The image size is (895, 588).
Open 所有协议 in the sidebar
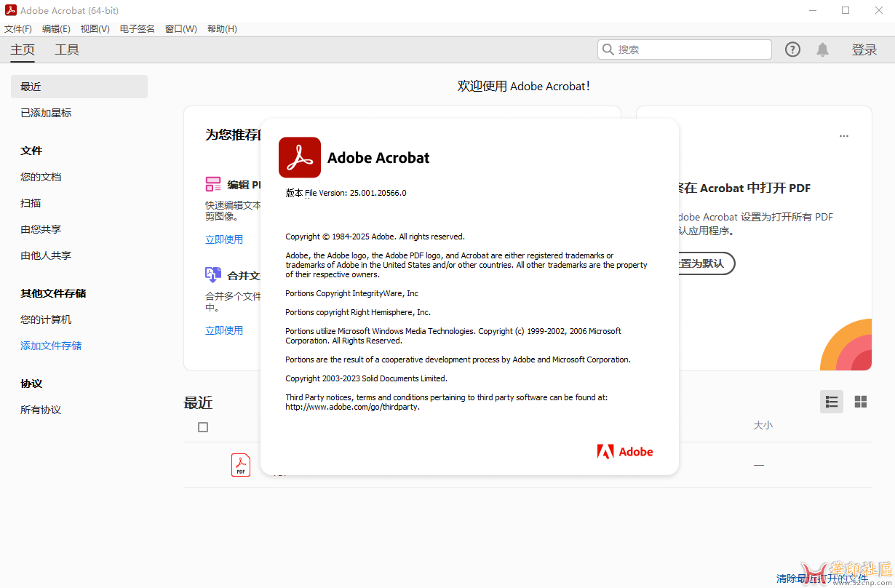click(x=41, y=410)
